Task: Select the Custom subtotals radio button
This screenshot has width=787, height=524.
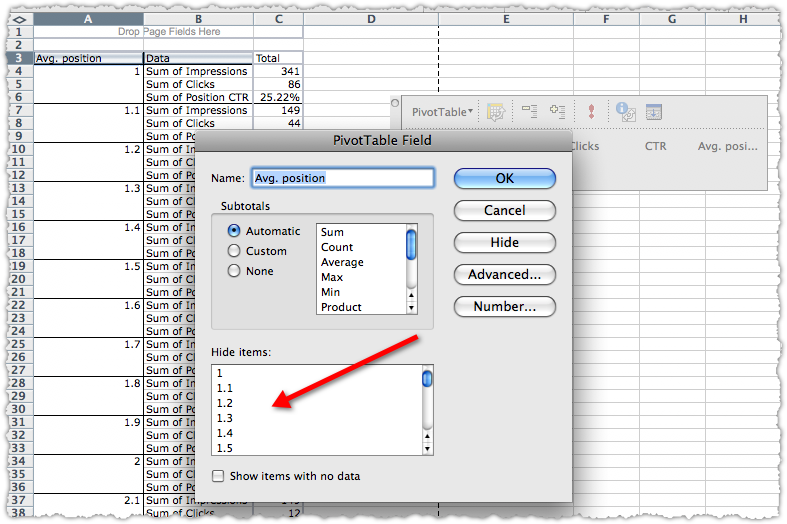Action: tap(234, 250)
